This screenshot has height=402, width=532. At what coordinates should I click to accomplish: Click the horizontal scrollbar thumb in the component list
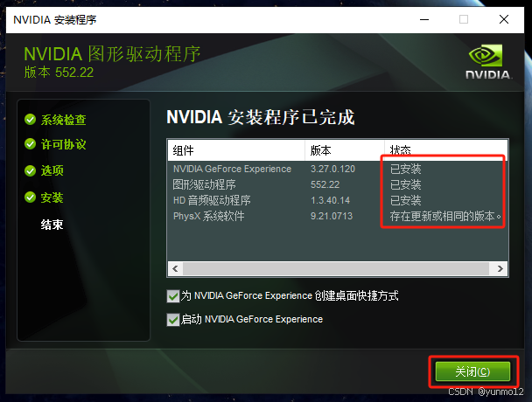point(336,269)
